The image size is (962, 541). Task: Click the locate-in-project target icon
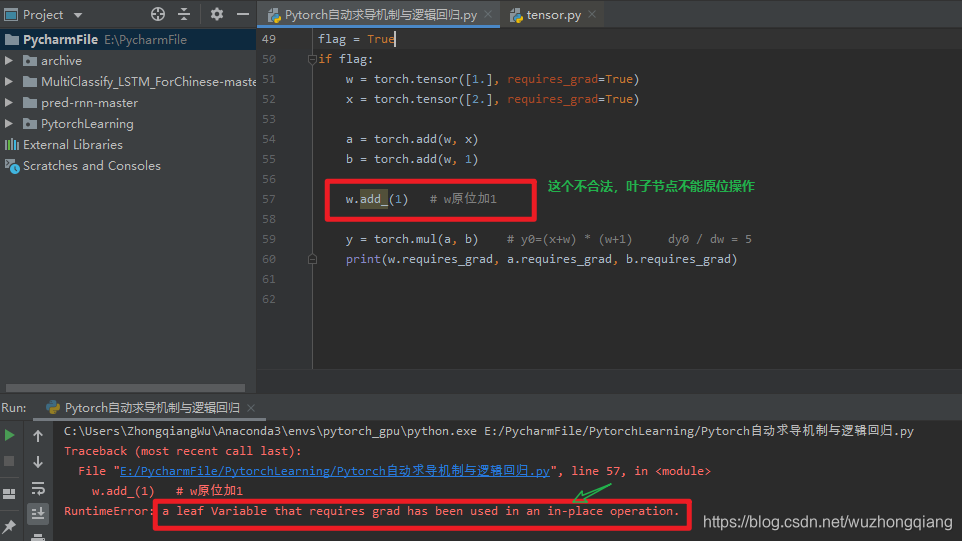[158, 14]
